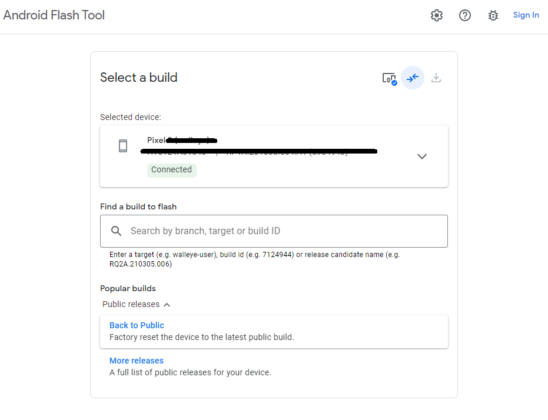This screenshot has height=420, width=548.
Task: Open the settings gear icon
Action: click(437, 15)
